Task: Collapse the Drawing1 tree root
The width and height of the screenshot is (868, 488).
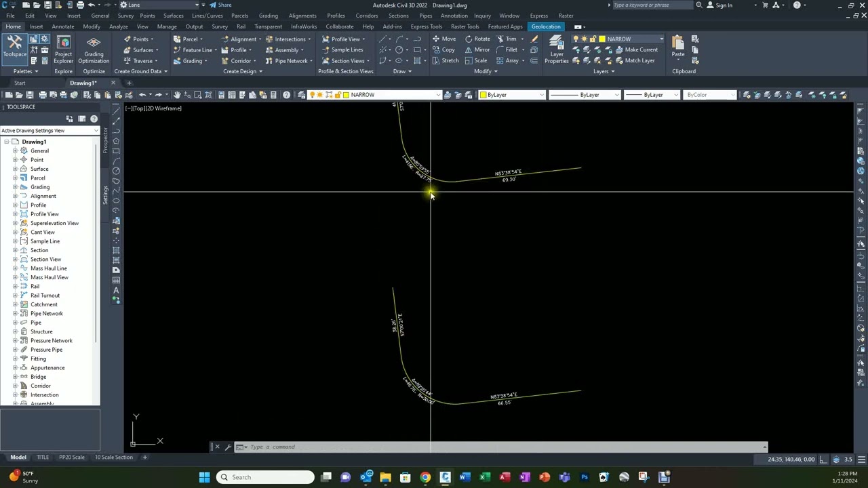Action: (6, 142)
